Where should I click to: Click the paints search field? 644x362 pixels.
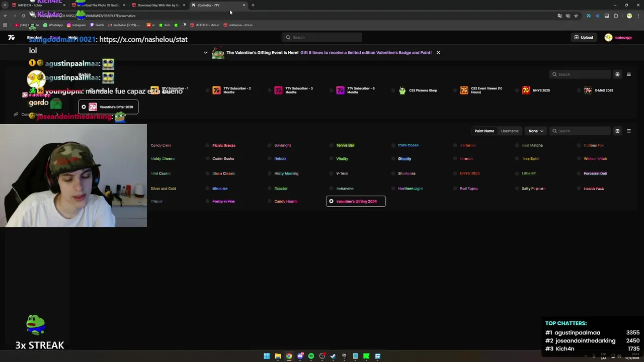tap(580, 131)
